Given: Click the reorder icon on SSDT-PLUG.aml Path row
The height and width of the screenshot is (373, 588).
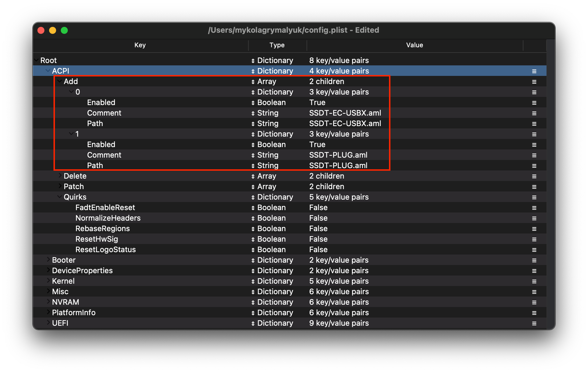Looking at the screenshot, I should click(x=534, y=166).
